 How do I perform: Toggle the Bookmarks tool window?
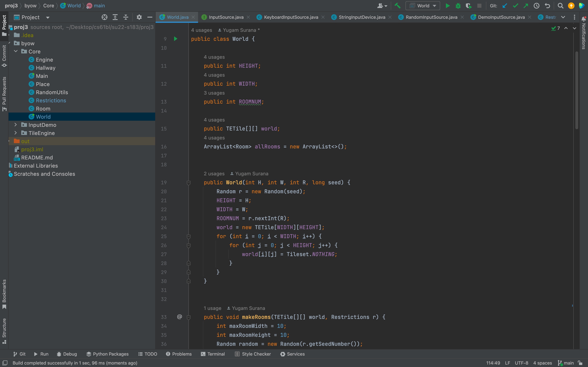[4, 294]
